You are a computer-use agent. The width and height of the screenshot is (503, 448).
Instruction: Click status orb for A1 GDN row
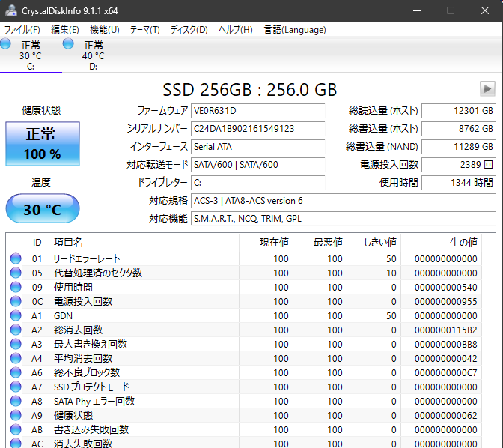point(16,315)
